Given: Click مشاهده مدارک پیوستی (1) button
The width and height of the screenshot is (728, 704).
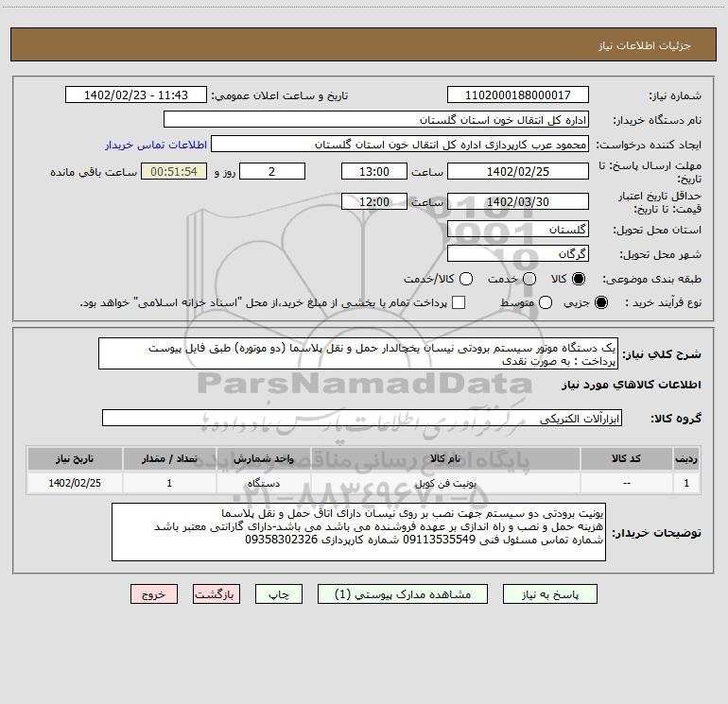Looking at the screenshot, I should 403,594.
